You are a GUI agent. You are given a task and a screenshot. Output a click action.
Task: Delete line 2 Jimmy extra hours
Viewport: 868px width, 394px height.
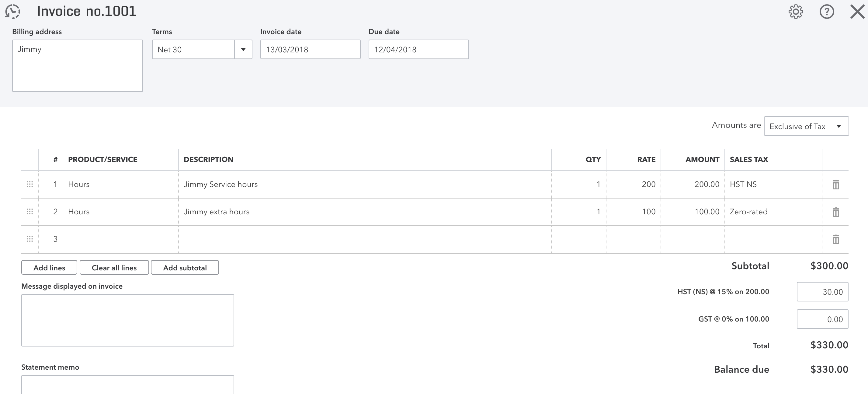pyautogui.click(x=836, y=212)
